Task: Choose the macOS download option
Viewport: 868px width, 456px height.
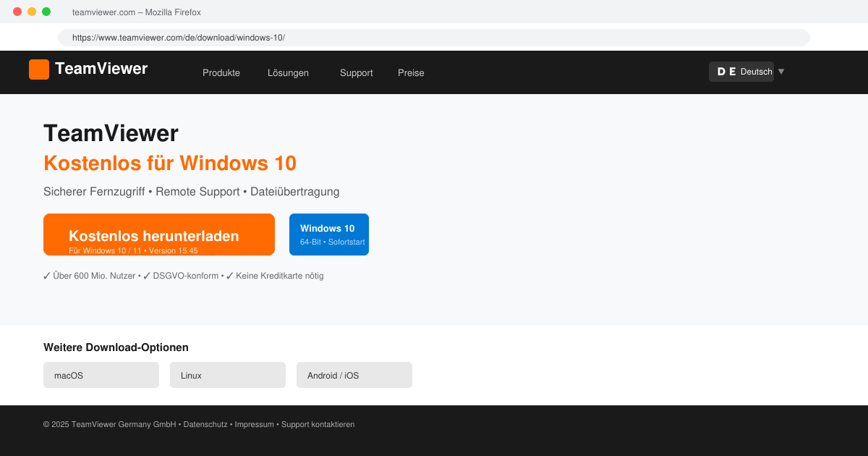Action: 101,375
